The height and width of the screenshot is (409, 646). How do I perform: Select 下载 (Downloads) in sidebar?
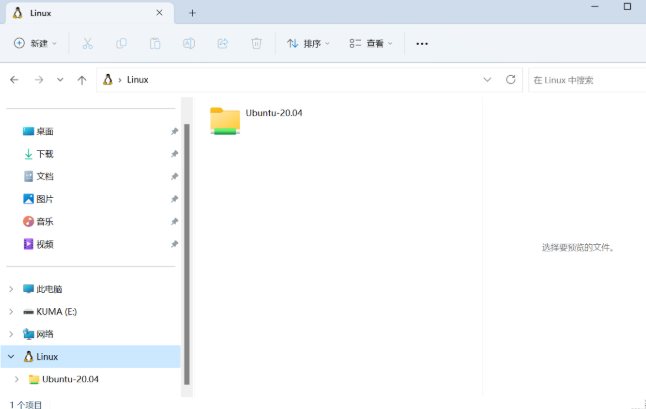44,154
